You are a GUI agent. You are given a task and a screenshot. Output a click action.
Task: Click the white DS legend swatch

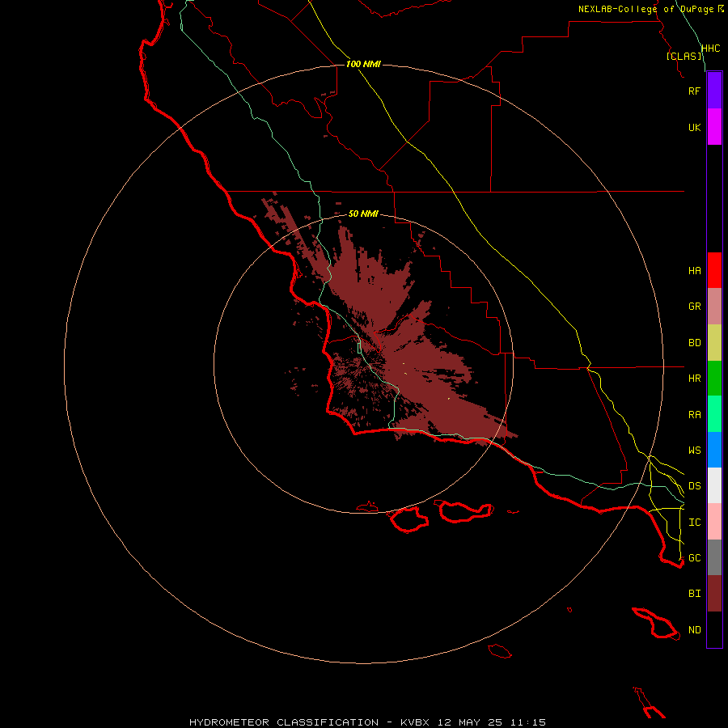click(714, 485)
